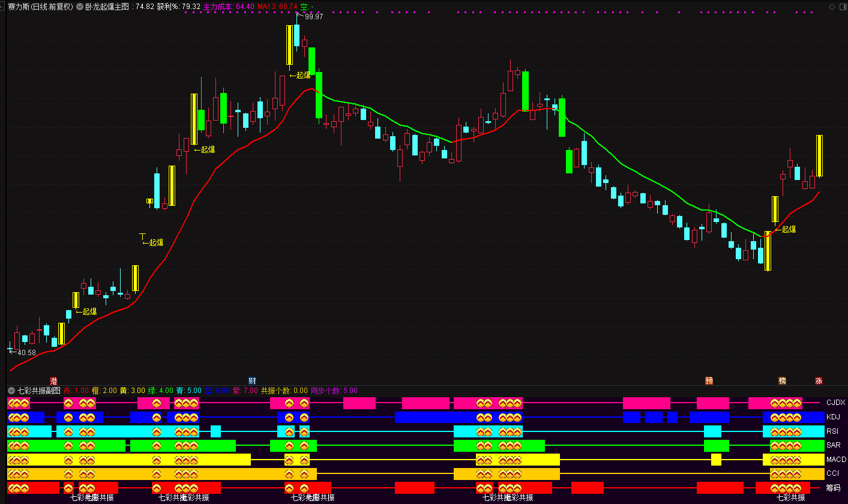Open the 卧龙起爆主图 indicator dropdown arrow
Image resolution: width=848 pixels, height=504 pixels.
pyautogui.click(x=80, y=7)
